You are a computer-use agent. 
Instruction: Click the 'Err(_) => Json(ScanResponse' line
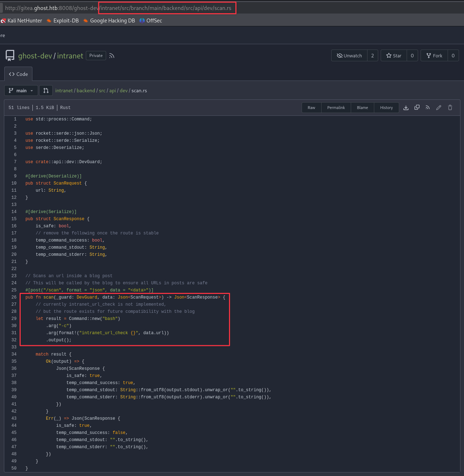[83, 418]
